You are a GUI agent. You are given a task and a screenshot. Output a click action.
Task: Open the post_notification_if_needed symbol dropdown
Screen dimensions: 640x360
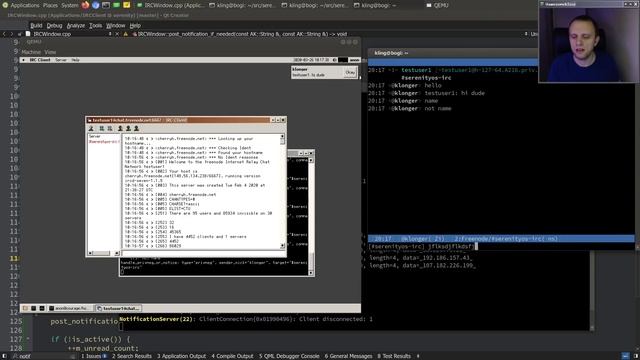[241, 34]
